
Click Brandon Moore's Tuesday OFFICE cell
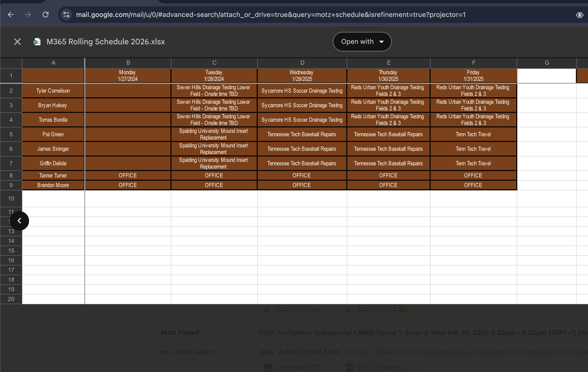coord(214,185)
